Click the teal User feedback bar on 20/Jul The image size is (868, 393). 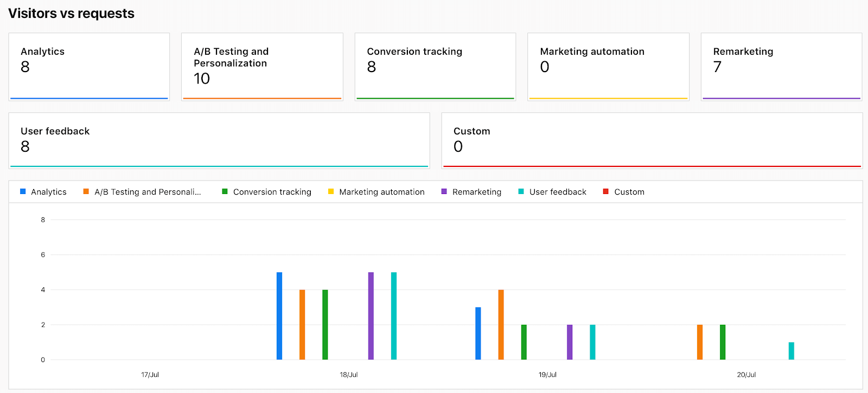(x=792, y=351)
